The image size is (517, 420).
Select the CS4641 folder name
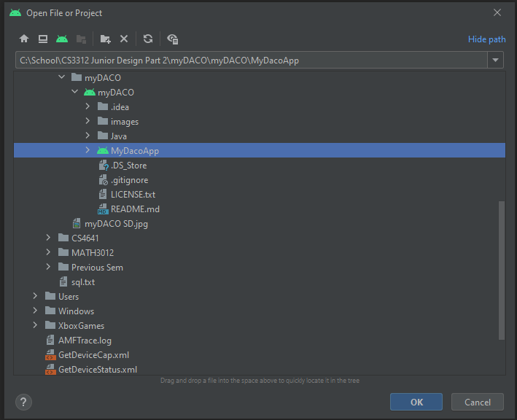85,238
